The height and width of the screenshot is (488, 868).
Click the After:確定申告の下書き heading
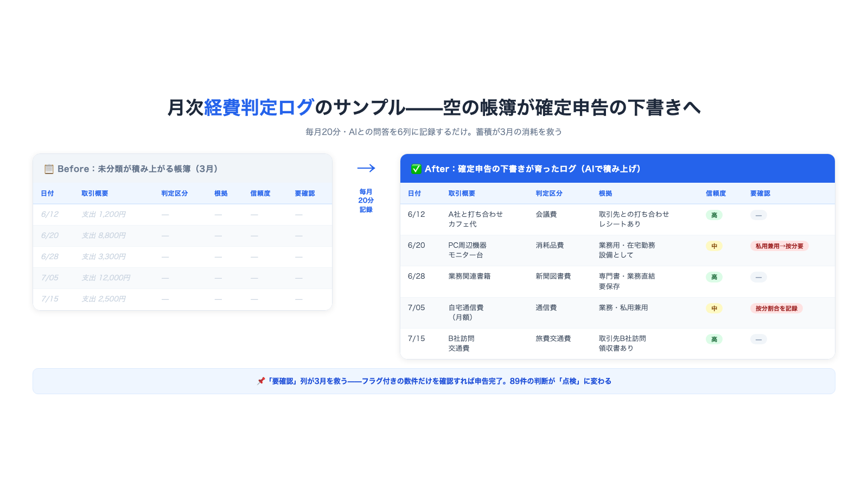(533, 169)
